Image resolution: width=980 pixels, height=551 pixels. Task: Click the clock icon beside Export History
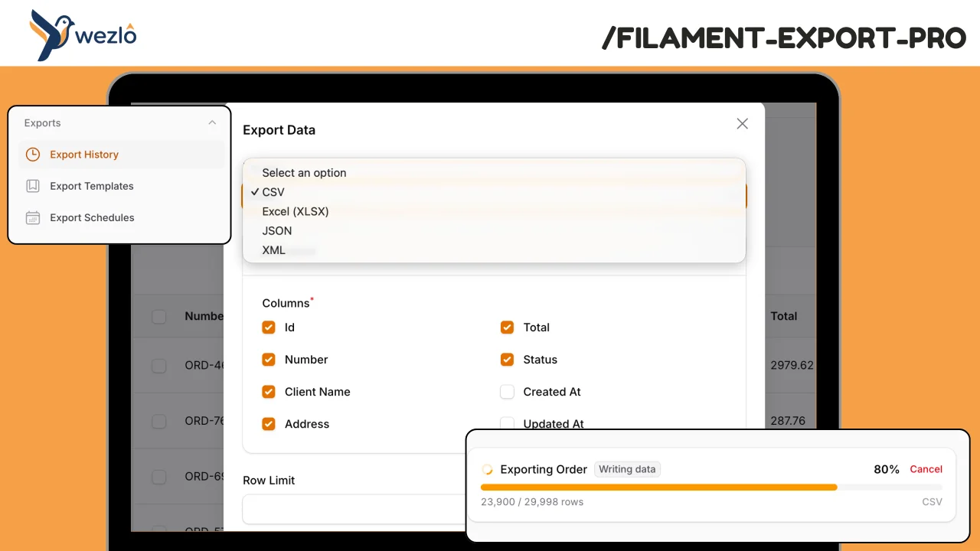(x=32, y=155)
